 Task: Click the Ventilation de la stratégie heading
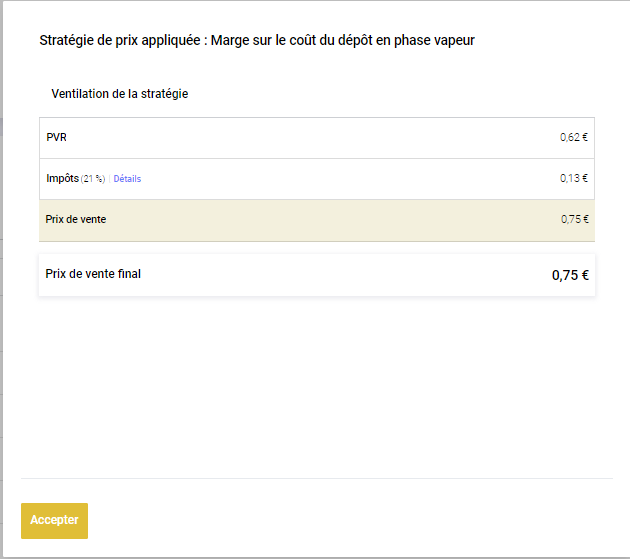120,94
